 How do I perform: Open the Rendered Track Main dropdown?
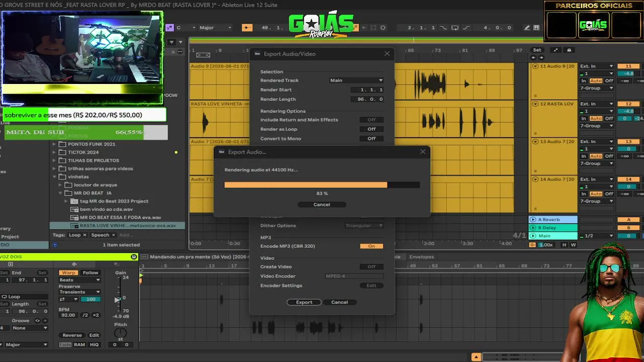[356, 80]
